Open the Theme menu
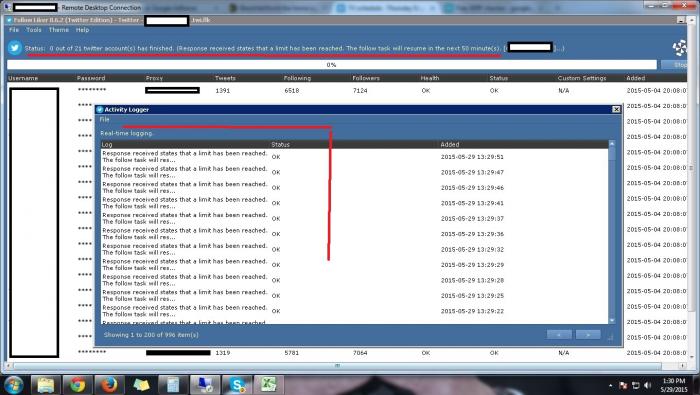700x395 pixels. tap(59, 30)
